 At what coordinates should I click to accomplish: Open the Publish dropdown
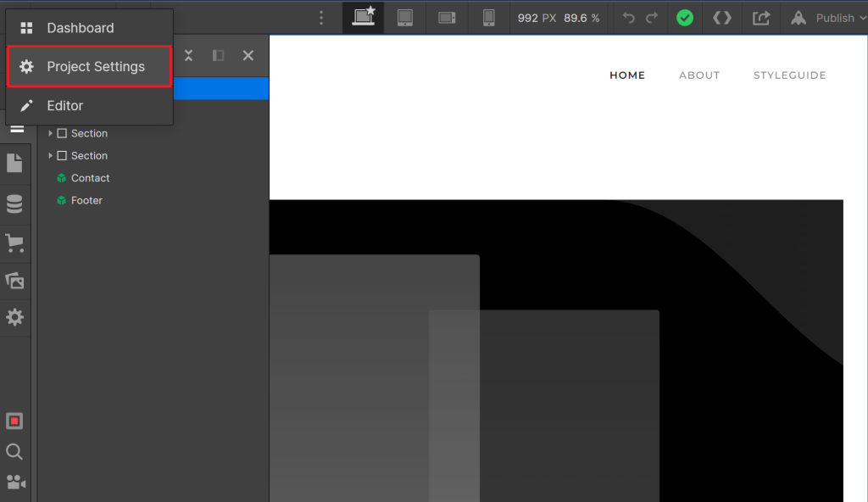pyautogui.click(x=840, y=19)
